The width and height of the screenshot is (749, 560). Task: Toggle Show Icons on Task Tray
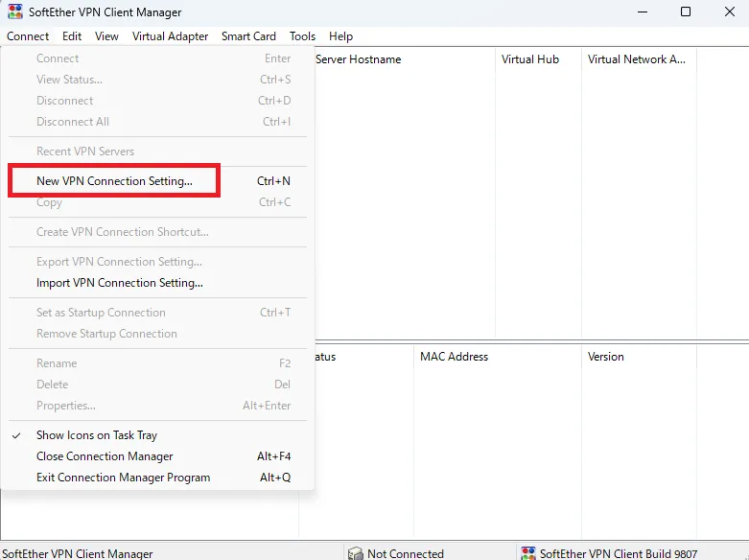click(157, 435)
